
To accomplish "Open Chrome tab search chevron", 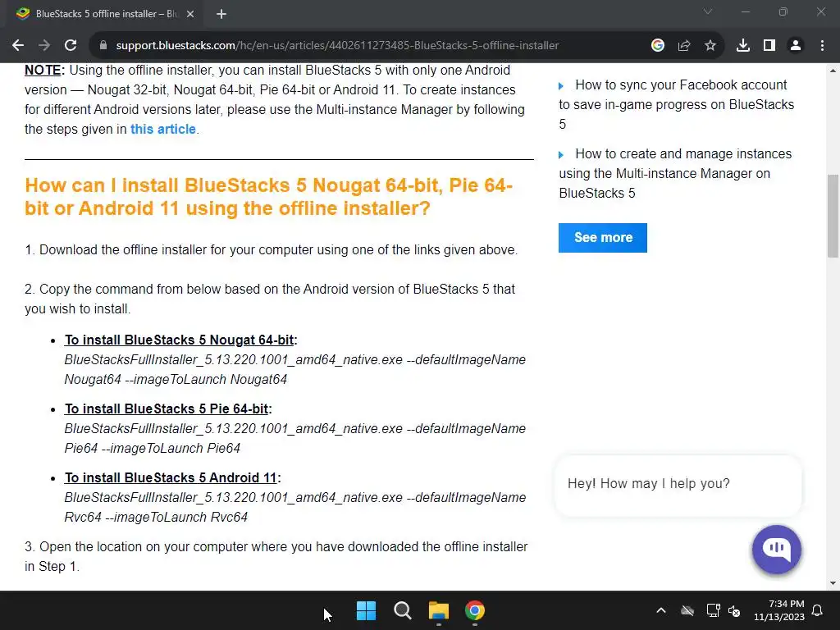I will (x=708, y=11).
